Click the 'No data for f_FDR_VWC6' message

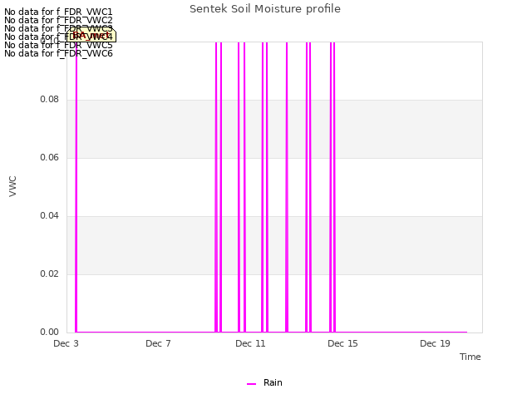(x=58, y=53)
